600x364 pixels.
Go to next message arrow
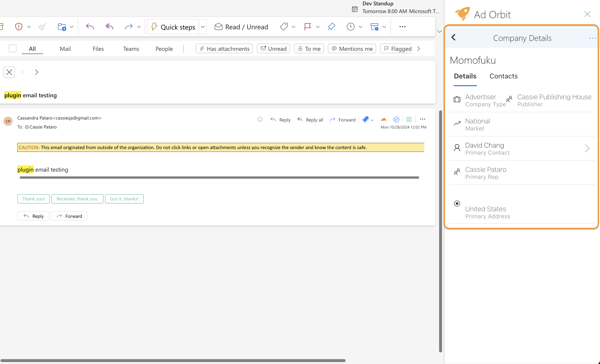(x=37, y=72)
